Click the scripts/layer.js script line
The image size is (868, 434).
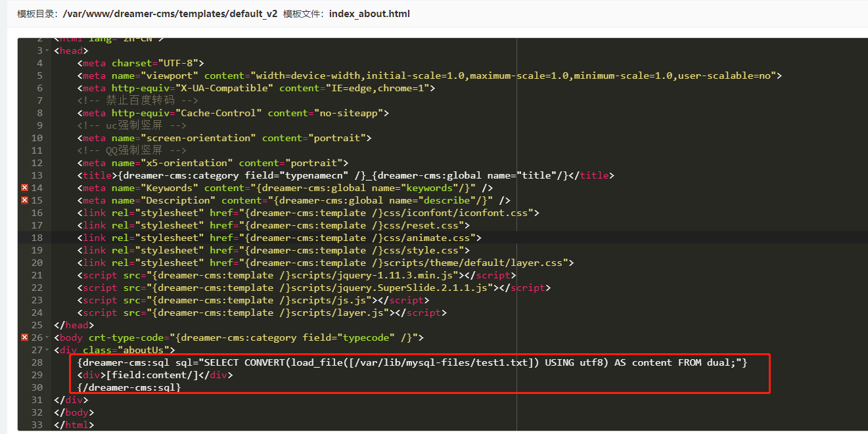tap(262, 313)
